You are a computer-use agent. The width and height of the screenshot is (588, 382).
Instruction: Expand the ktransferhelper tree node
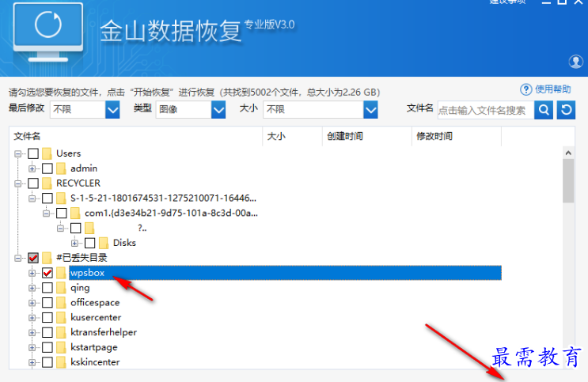pos(32,333)
